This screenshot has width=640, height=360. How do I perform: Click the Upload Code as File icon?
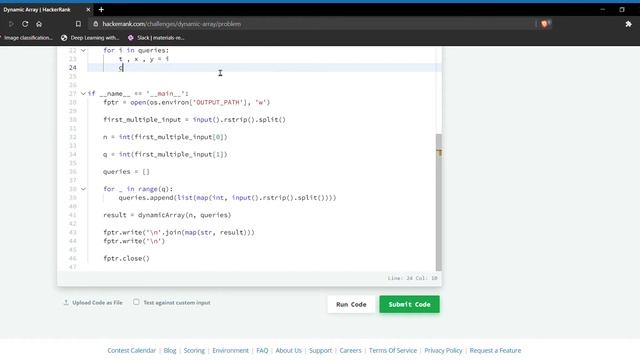[66, 302]
